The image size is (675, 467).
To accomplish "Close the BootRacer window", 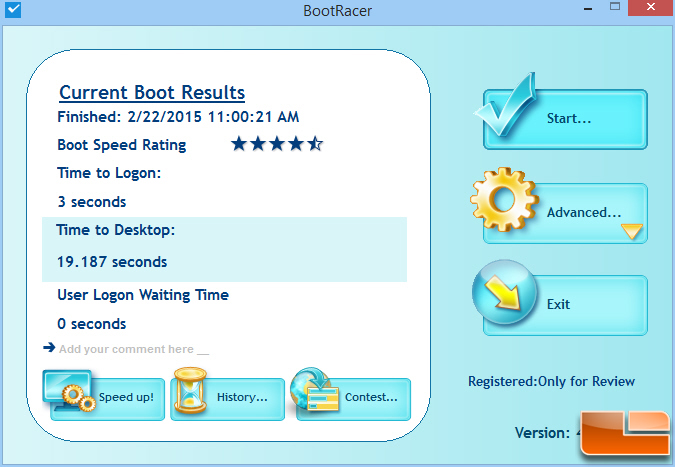I will (x=651, y=8).
